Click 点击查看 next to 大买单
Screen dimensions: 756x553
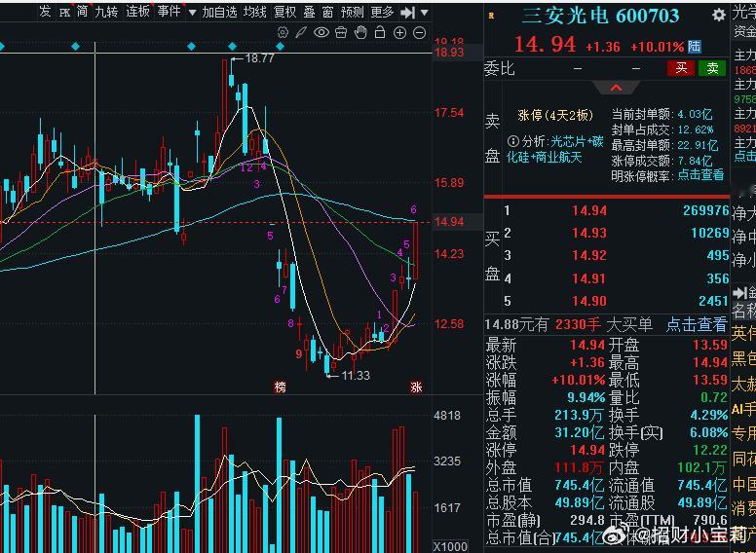[697, 324]
